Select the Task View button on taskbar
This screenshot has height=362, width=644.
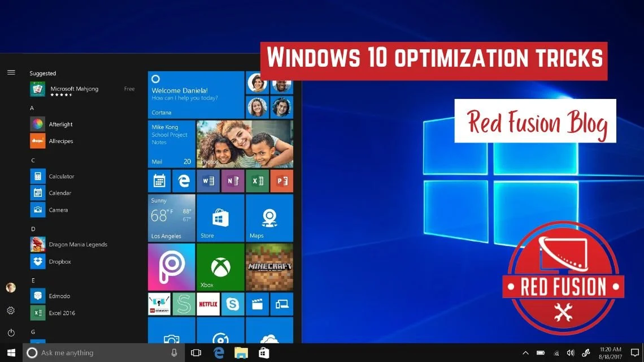coord(195,352)
